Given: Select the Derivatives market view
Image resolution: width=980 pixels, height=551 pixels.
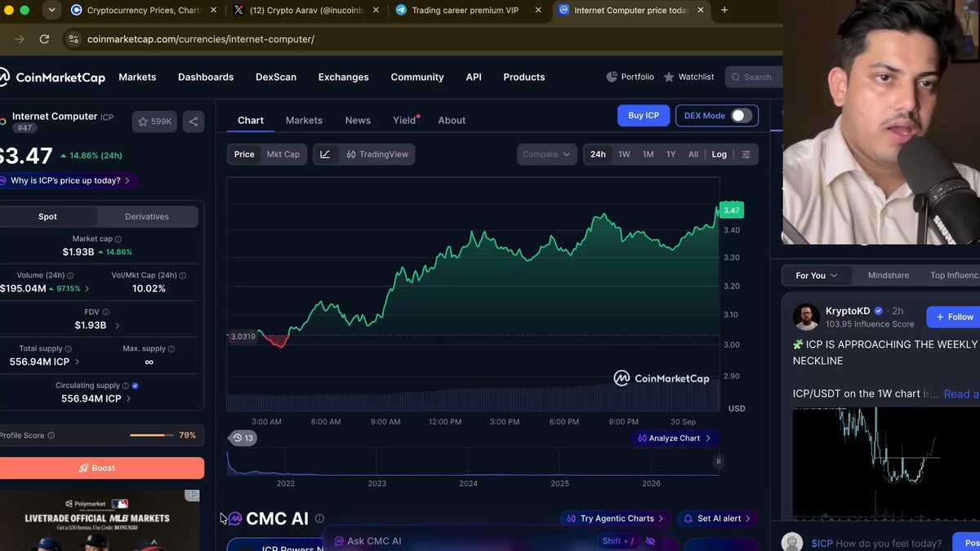Looking at the screenshot, I should pyautogui.click(x=147, y=216).
